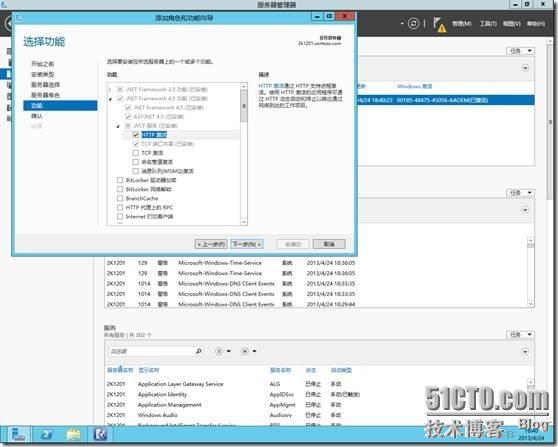
Task: Open the 视图(V) menu
Action: 512,24
